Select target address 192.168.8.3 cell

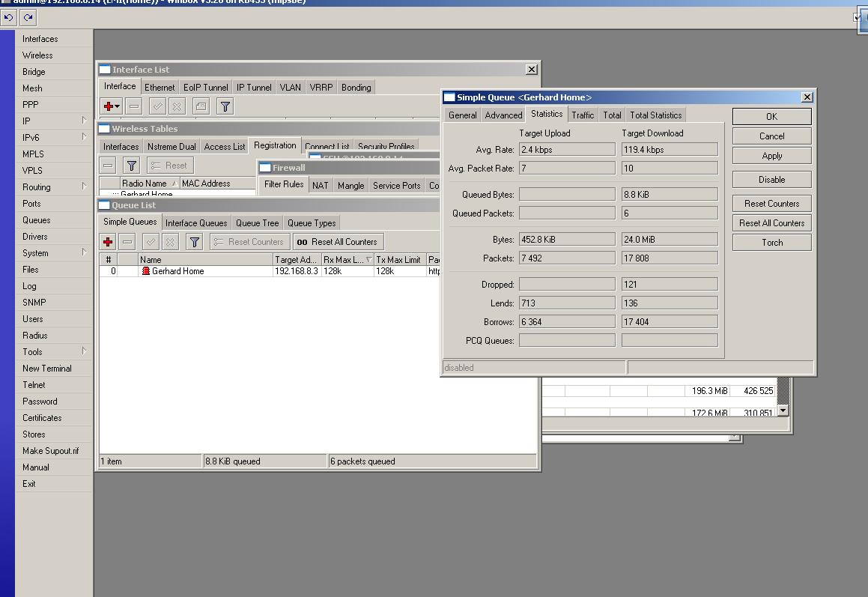(297, 271)
